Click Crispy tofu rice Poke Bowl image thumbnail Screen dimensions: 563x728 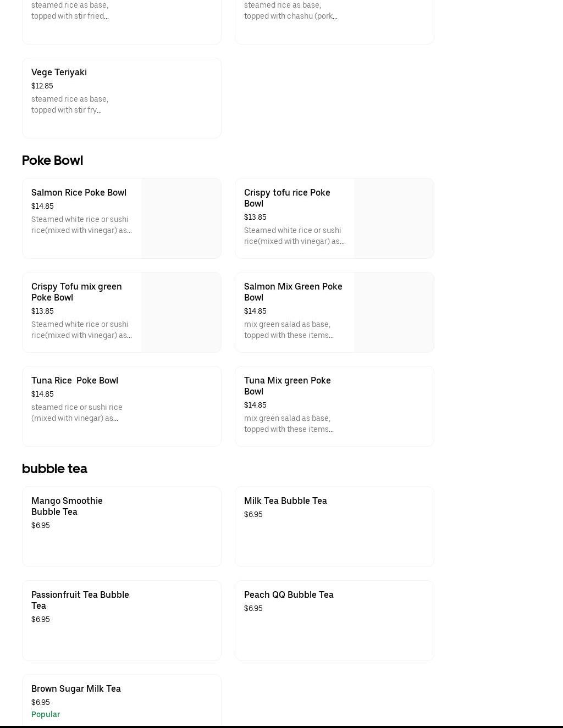[x=394, y=218]
